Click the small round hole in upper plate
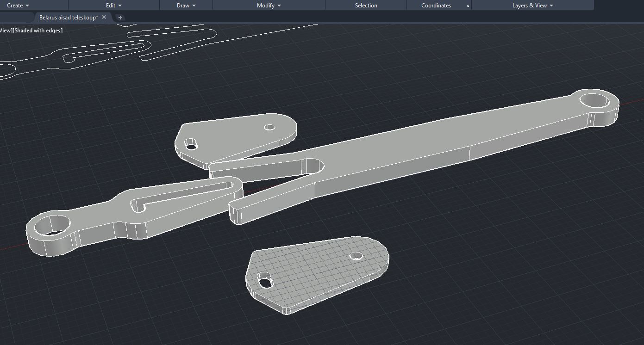 pos(269,127)
